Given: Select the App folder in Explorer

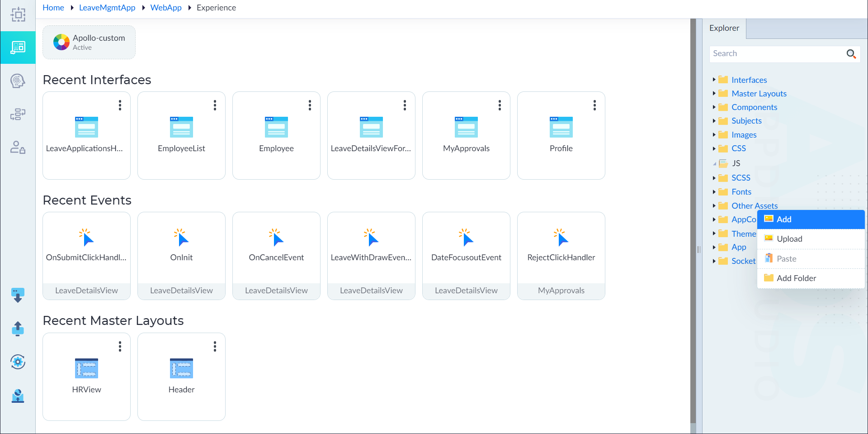Looking at the screenshot, I should click(x=739, y=247).
